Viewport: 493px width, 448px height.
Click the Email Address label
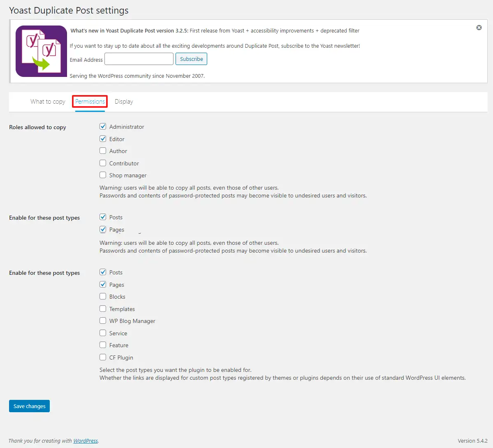[86, 60]
